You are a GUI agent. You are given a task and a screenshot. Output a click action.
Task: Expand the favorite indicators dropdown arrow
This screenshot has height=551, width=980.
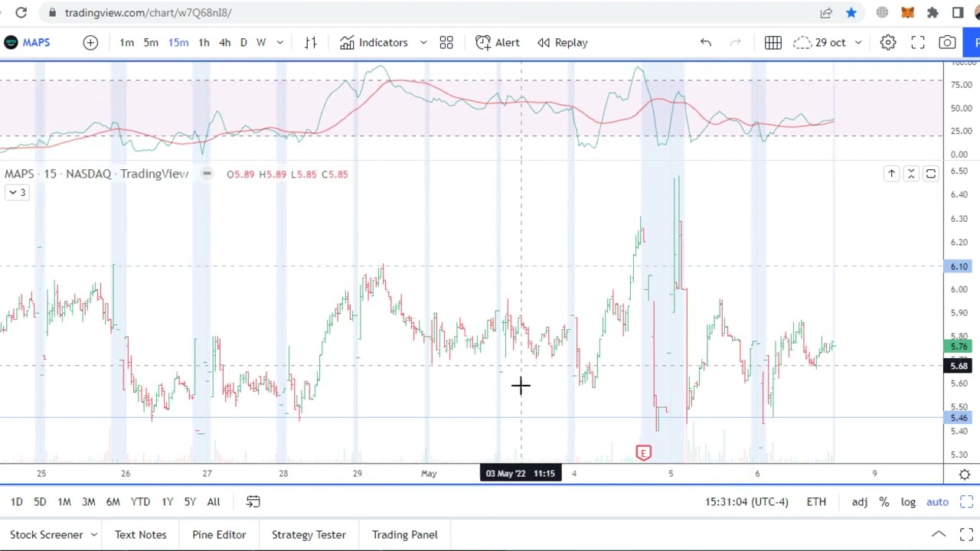423,42
